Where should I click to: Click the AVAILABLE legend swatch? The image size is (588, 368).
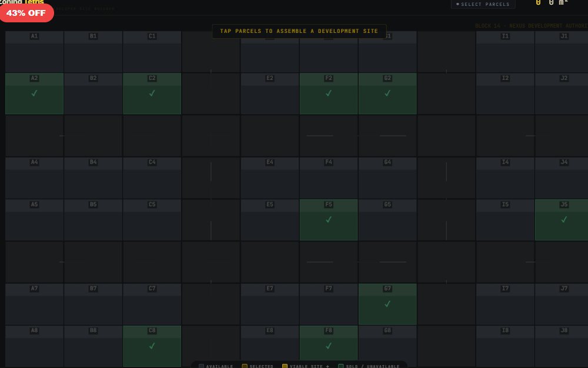point(201,366)
